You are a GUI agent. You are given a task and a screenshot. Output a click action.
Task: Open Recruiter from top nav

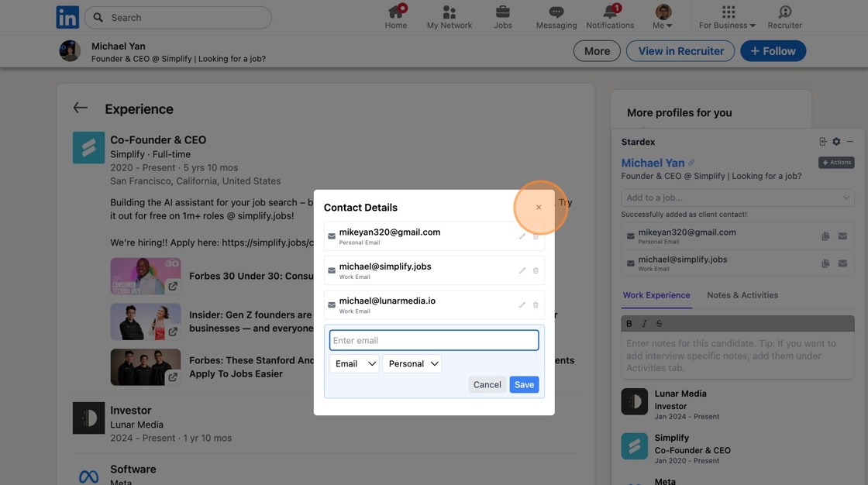pyautogui.click(x=784, y=17)
